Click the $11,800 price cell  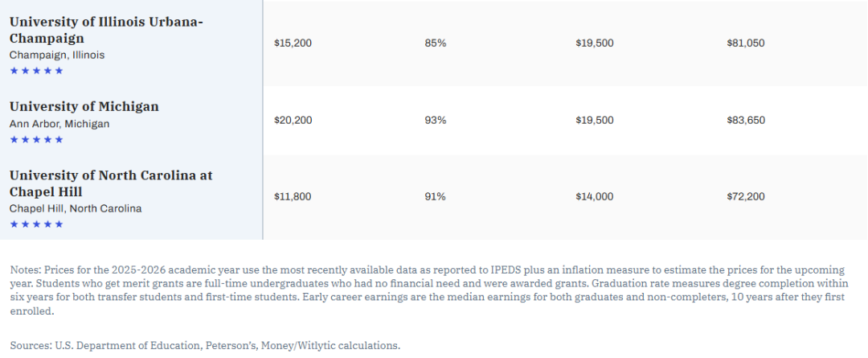pos(293,196)
